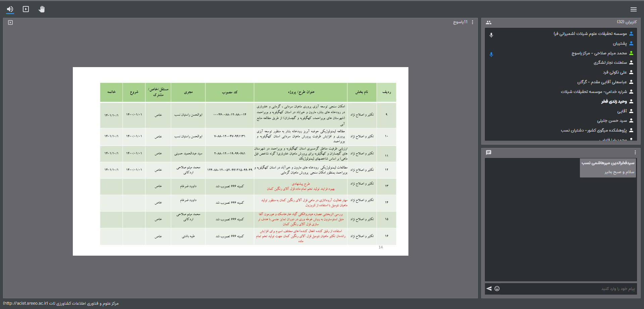The height and width of the screenshot is (309, 644).
Task: Open the share pod three-dot options menu
Action: (x=473, y=22)
